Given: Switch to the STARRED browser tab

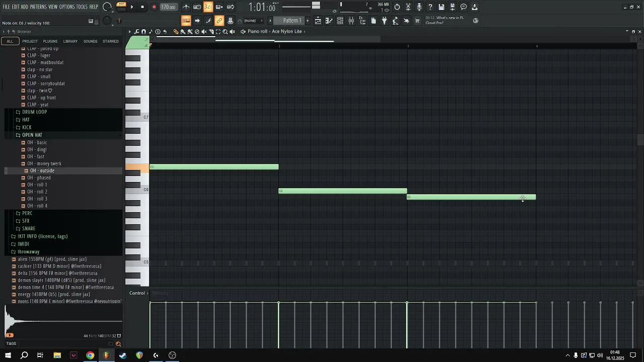Looking at the screenshot, I should 111,41.
